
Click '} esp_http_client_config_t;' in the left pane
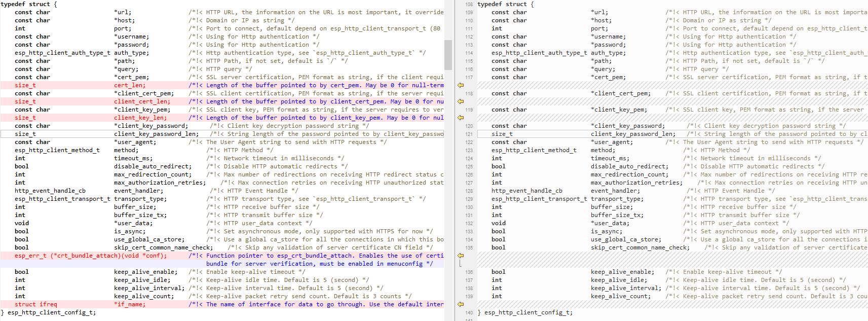[x=48, y=312]
